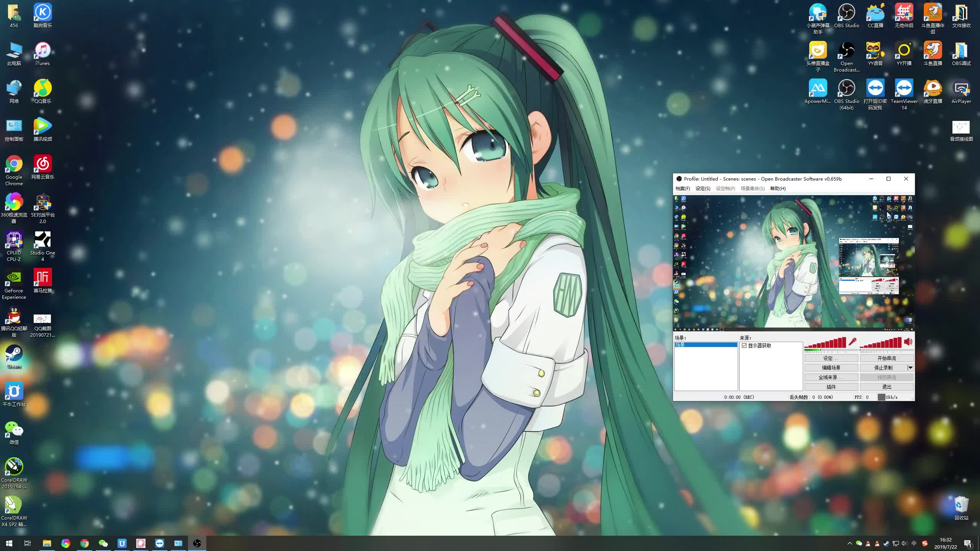The width and height of the screenshot is (980, 551).
Task: Expand the arrow beside 停止录制
Action: click(910, 368)
